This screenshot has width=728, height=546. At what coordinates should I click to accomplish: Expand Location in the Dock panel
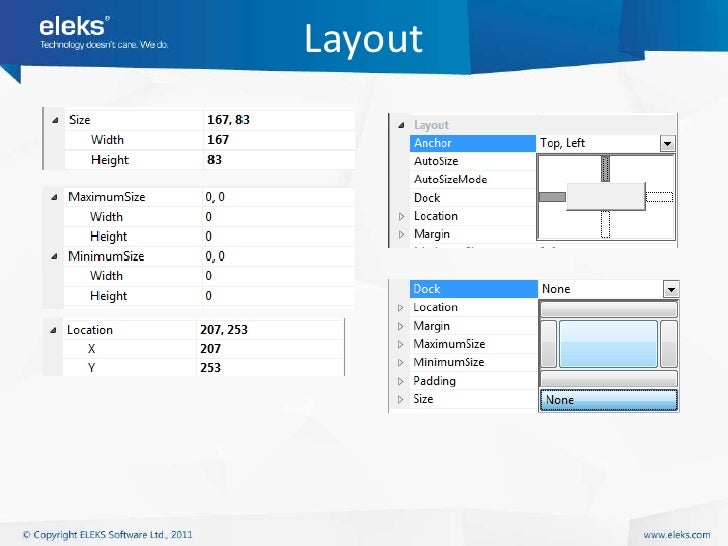(x=401, y=307)
